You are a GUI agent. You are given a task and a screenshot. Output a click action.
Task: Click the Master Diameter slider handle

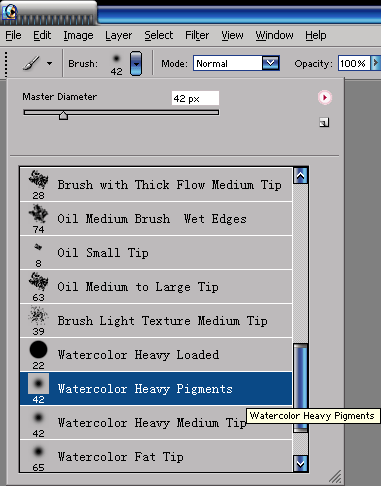[63, 115]
